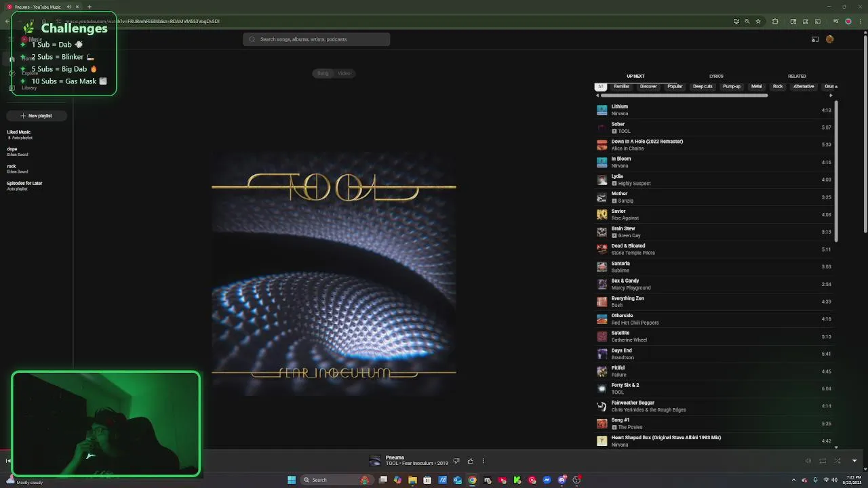Image resolution: width=868 pixels, height=488 pixels.
Task: Dislike the Pneuma track
Action: pyautogui.click(x=456, y=461)
